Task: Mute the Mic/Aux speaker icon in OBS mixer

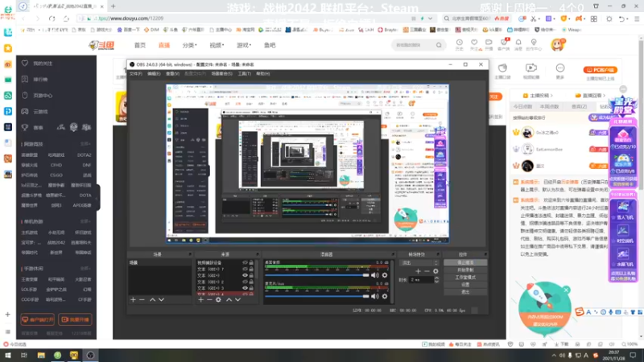Action: point(375,296)
